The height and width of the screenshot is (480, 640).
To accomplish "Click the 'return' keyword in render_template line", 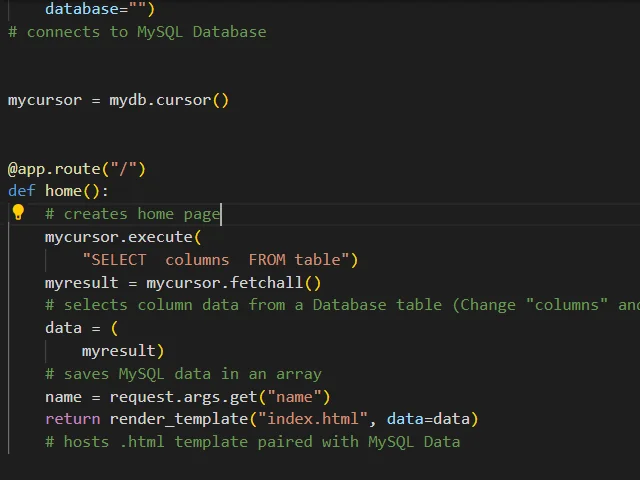I will (73, 419).
